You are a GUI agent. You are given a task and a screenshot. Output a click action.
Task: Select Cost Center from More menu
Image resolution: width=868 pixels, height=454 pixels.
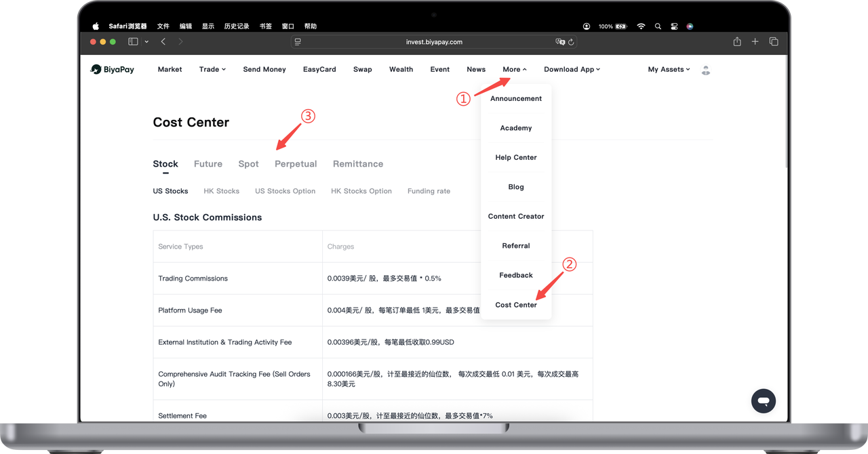(x=516, y=305)
